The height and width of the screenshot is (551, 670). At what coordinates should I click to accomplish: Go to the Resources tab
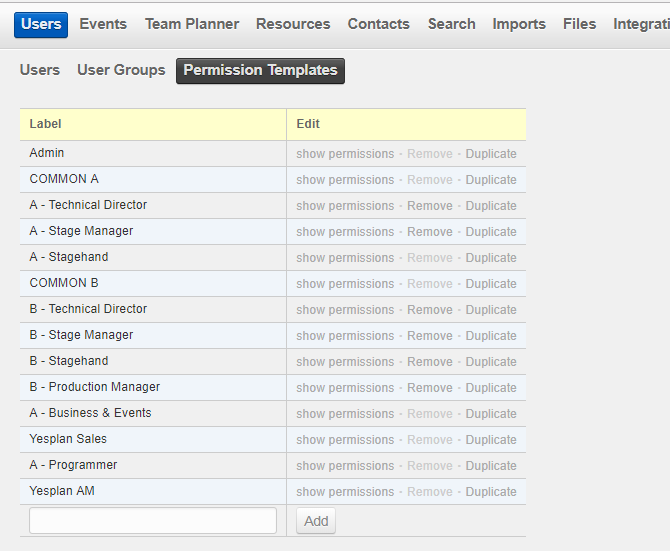pos(293,24)
